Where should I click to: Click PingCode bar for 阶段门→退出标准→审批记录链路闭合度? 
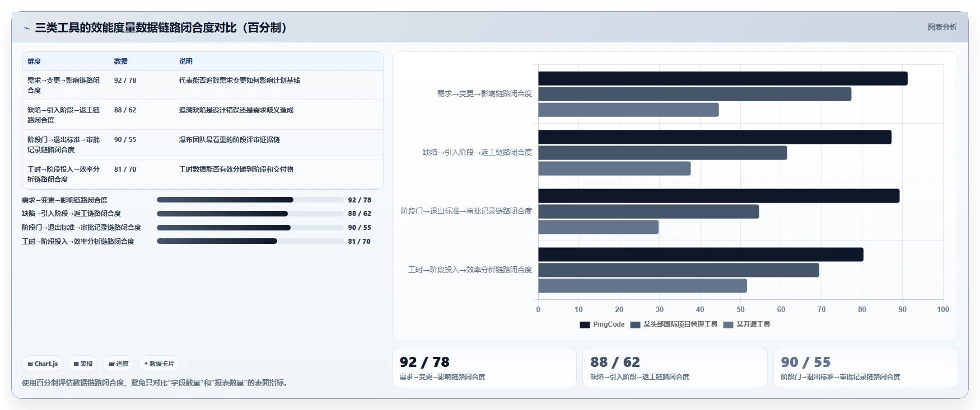(x=719, y=196)
